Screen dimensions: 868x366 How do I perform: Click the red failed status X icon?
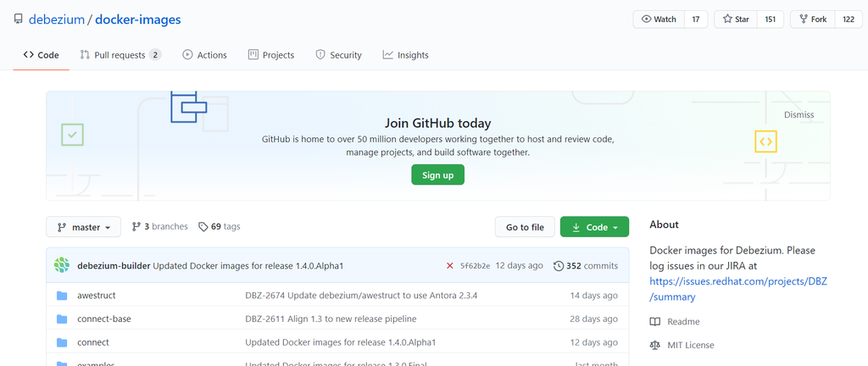click(x=449, y=266)
